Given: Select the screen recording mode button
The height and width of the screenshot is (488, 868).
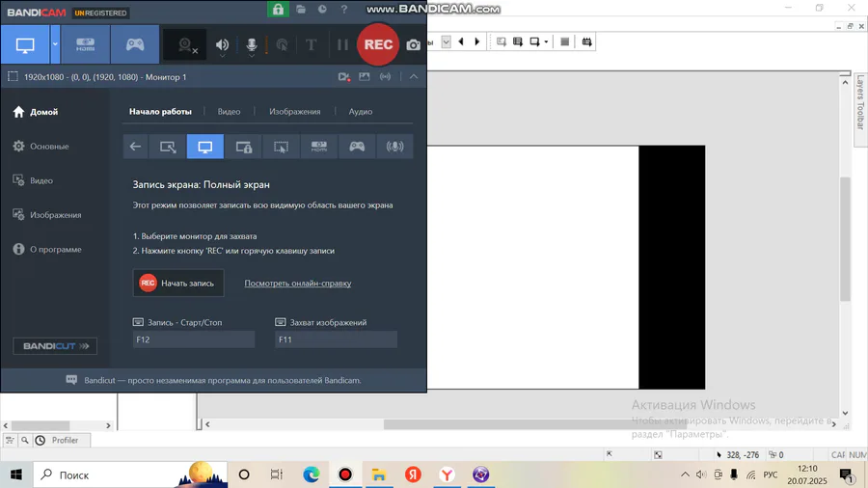Looking at the screenshot, I should 25,44.
